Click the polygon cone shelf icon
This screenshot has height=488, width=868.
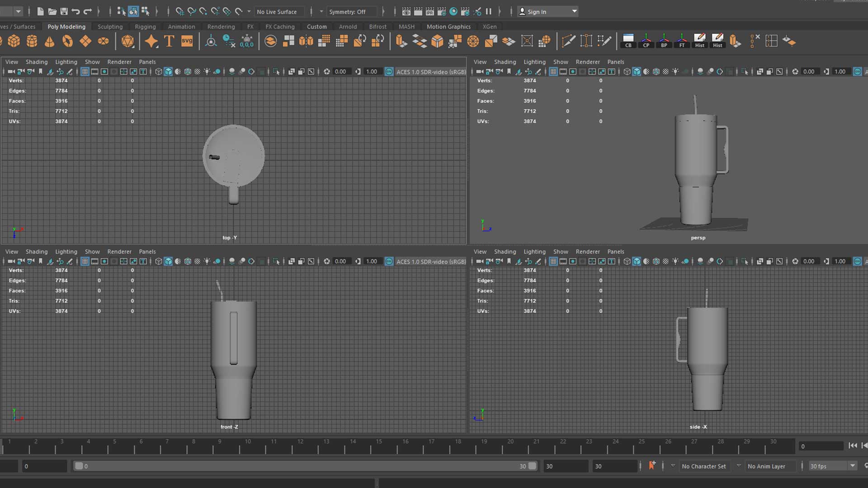(50, 42)
